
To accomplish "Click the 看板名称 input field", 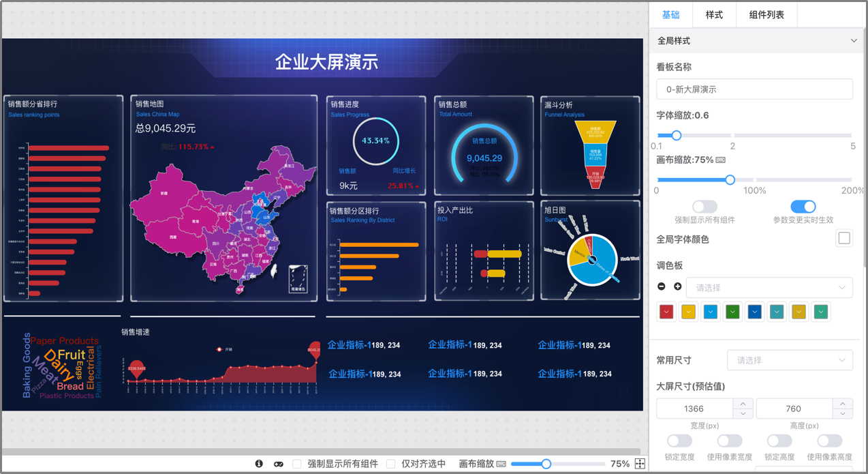I will pyautogui.click(x=754, y=89).
